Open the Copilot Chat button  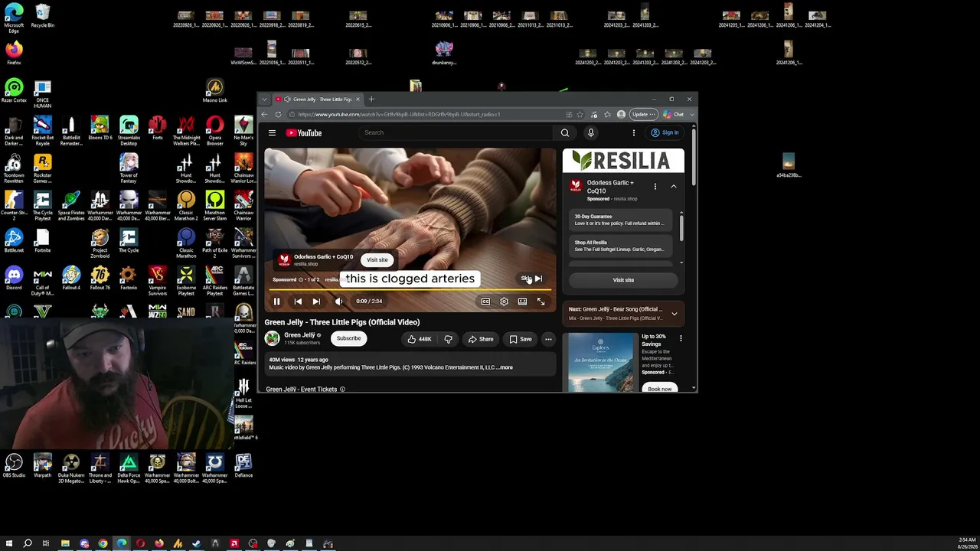(675, 115)
